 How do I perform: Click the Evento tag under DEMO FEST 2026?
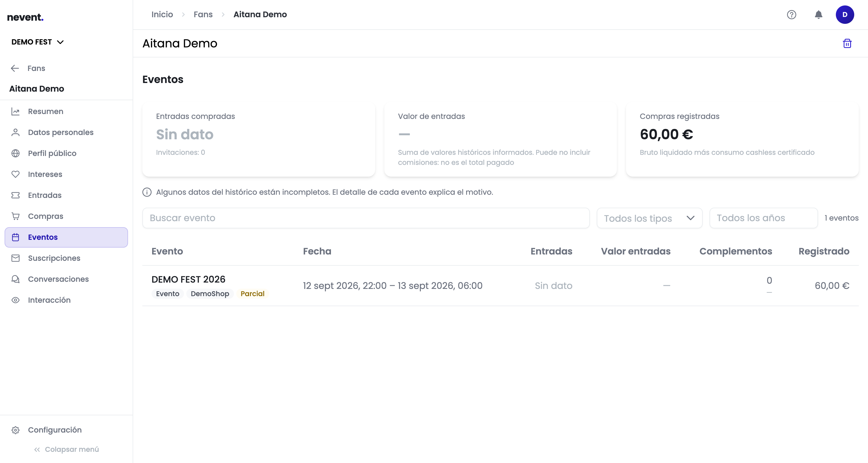click(x=167, y=294)
